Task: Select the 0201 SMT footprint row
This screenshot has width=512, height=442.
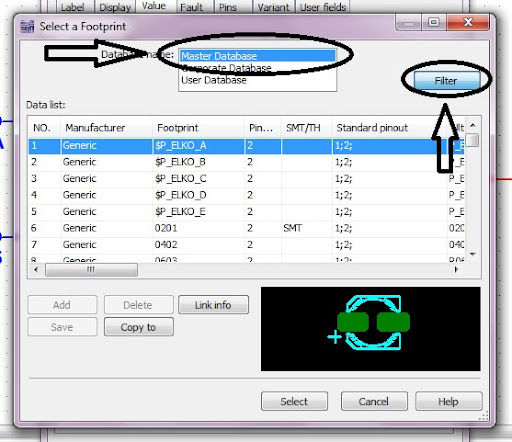Action: click(246, 228)
